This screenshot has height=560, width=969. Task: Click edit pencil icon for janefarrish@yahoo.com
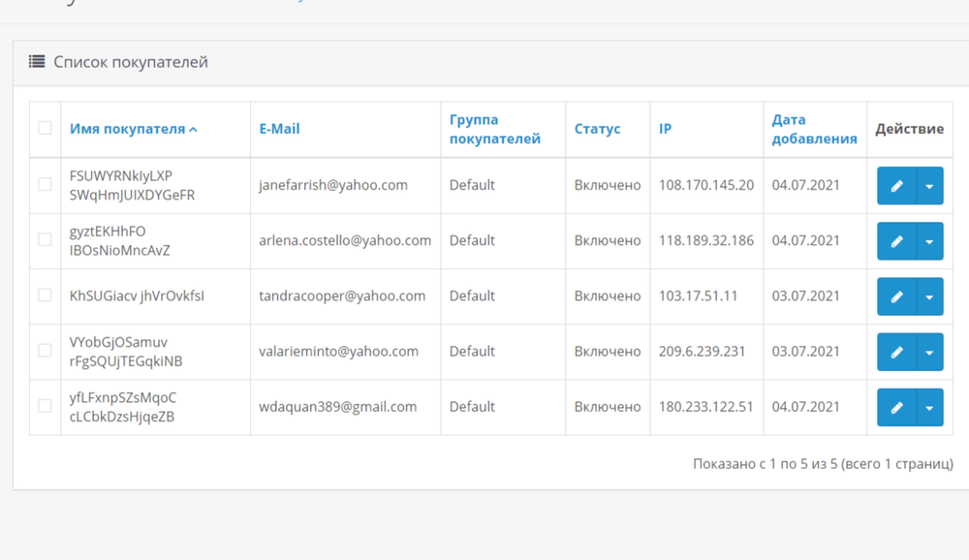click(x=896, y=186)
